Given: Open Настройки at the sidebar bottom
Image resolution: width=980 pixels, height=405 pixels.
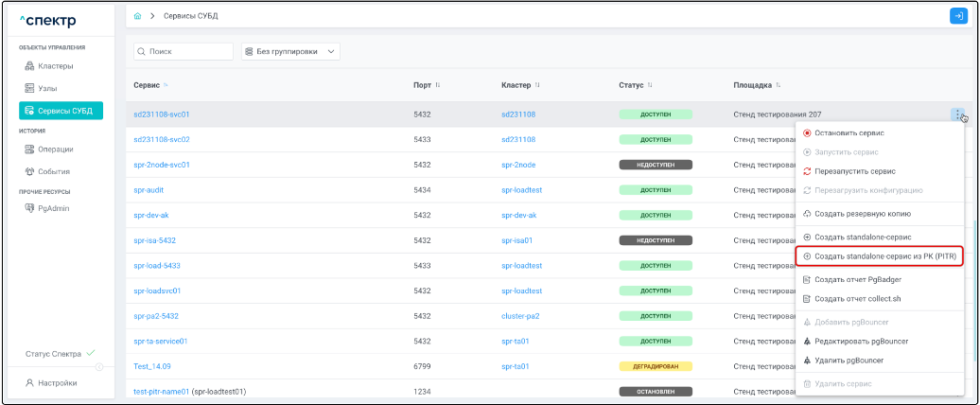Looking at the screenshot, I should pyautogui.click(x=58, y=383).
